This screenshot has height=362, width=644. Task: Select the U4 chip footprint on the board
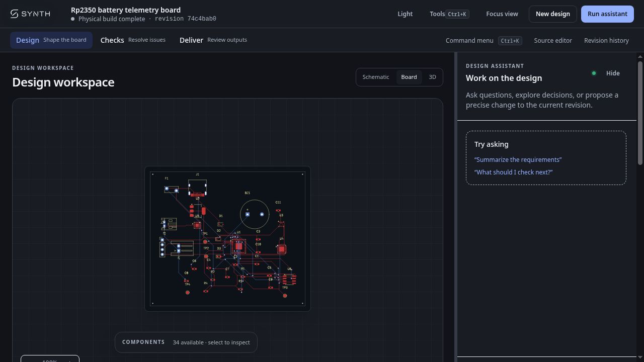click(x=282, y=248)
